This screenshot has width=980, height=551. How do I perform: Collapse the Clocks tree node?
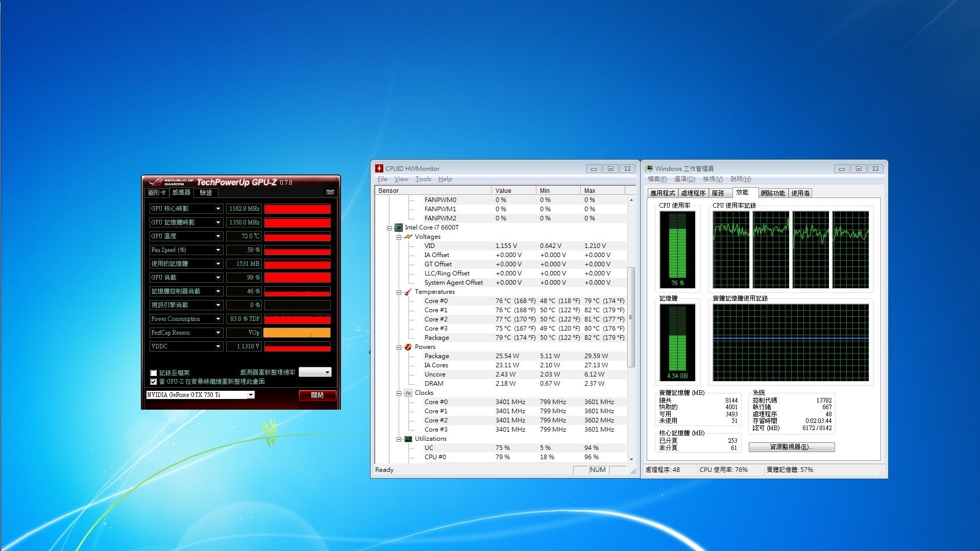399,393
